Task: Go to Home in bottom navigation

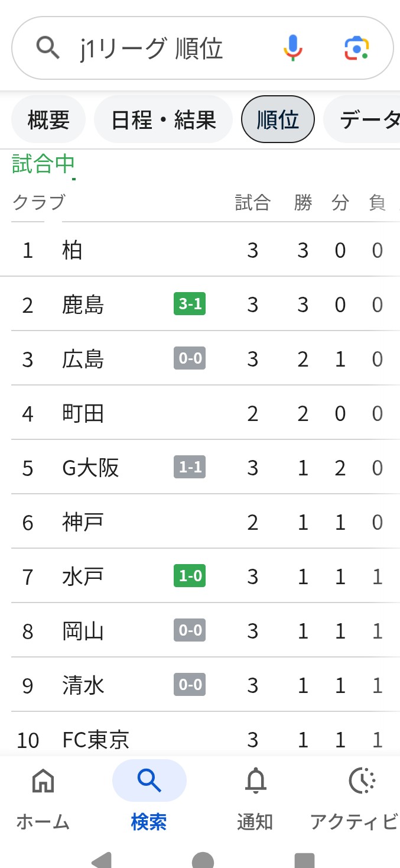Action: (x=43, y=797)
